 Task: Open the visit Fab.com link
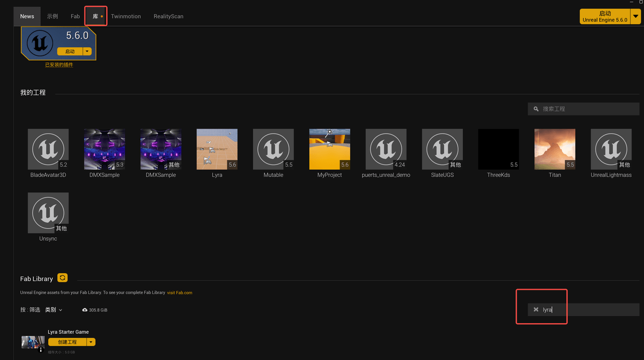pyautogui.click(x=180, y=293)
